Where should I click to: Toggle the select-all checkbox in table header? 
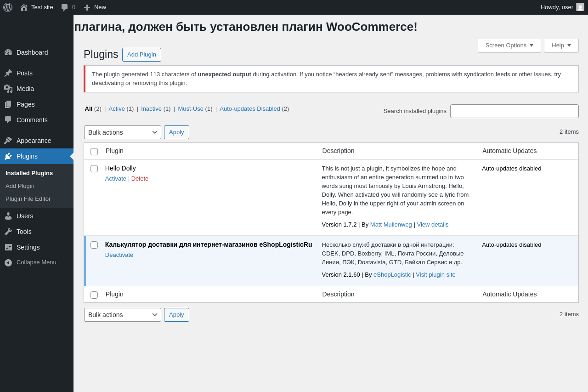pos(94,152)
